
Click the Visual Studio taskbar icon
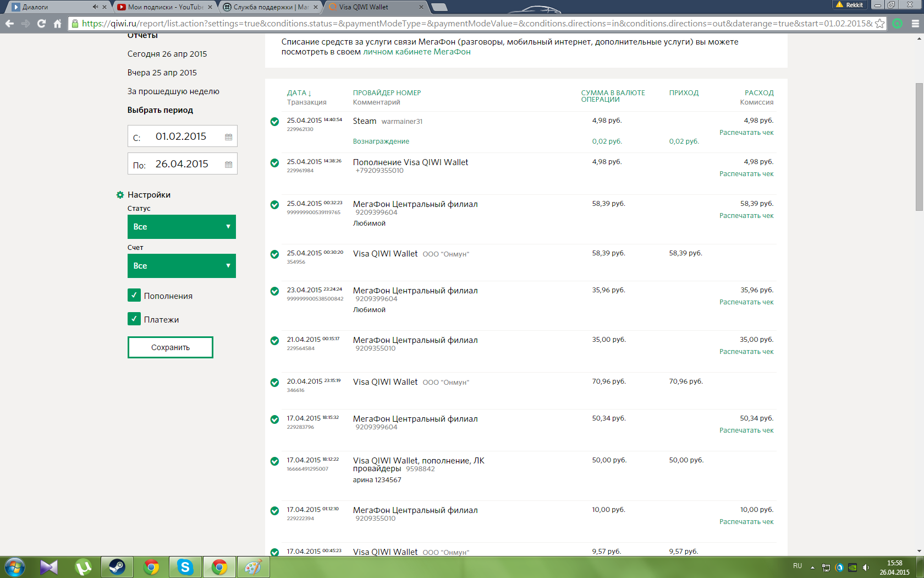(x=49, y=567)
